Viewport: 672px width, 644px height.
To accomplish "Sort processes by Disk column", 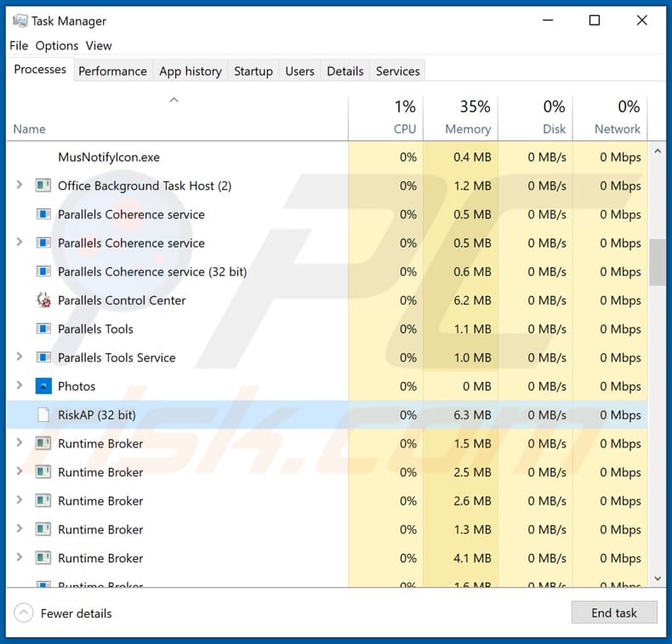I will point(535,118).
